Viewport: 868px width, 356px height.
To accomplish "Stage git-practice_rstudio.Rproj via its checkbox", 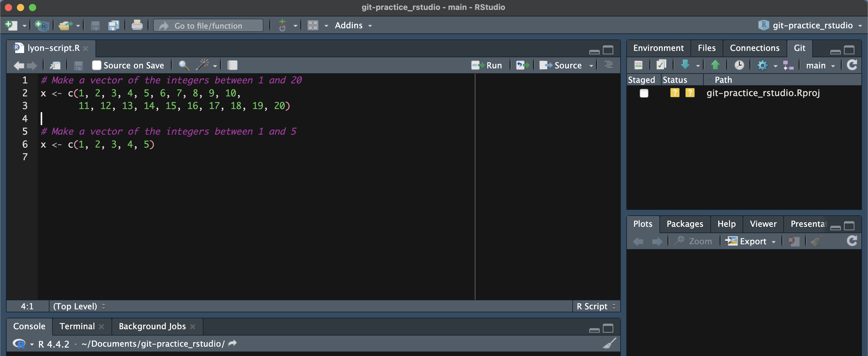I will point(644,93).
